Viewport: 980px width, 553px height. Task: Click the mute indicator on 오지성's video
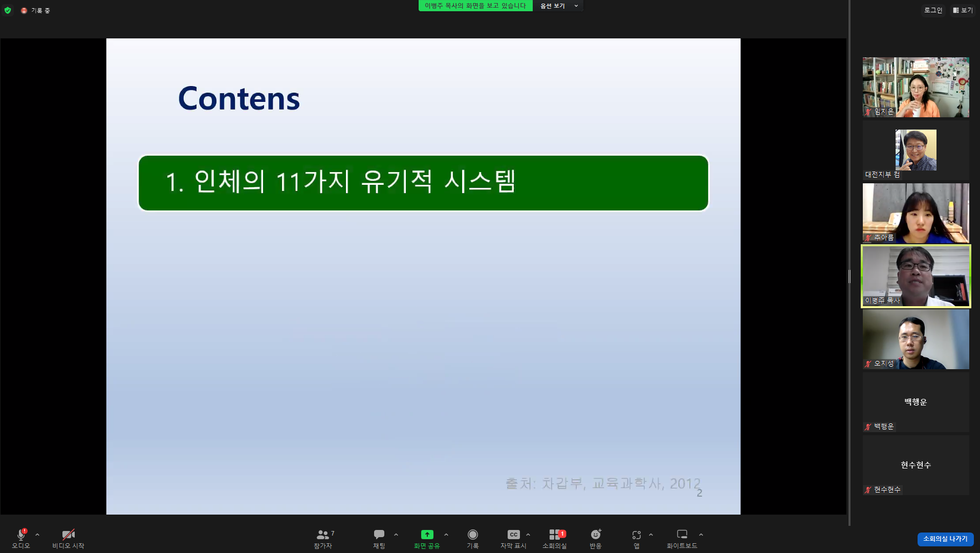(867, 364)
